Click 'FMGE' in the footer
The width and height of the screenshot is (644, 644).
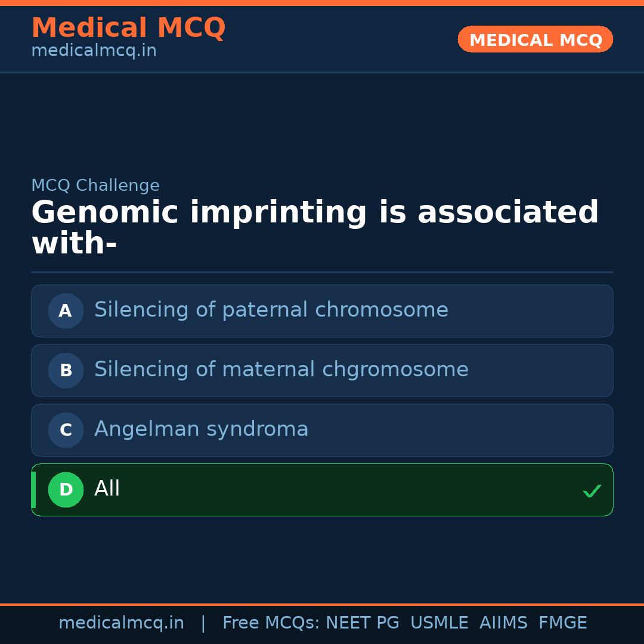click(562, 623)
